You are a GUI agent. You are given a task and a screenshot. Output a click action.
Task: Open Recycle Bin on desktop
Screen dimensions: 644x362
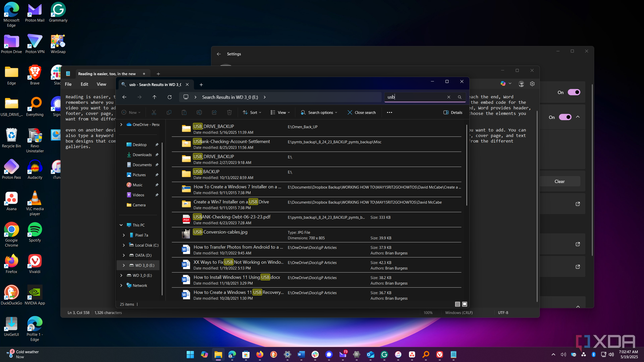click(11, 138)
